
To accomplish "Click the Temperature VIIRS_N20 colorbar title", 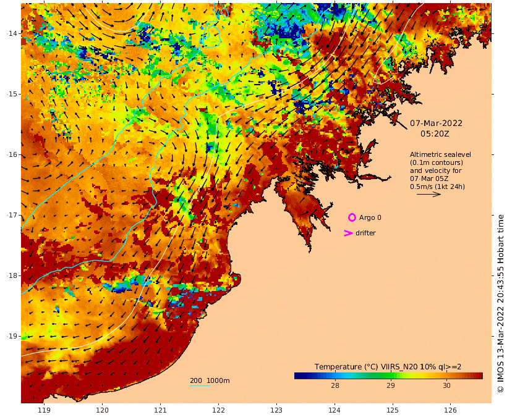I will click(x=388, y=367).
